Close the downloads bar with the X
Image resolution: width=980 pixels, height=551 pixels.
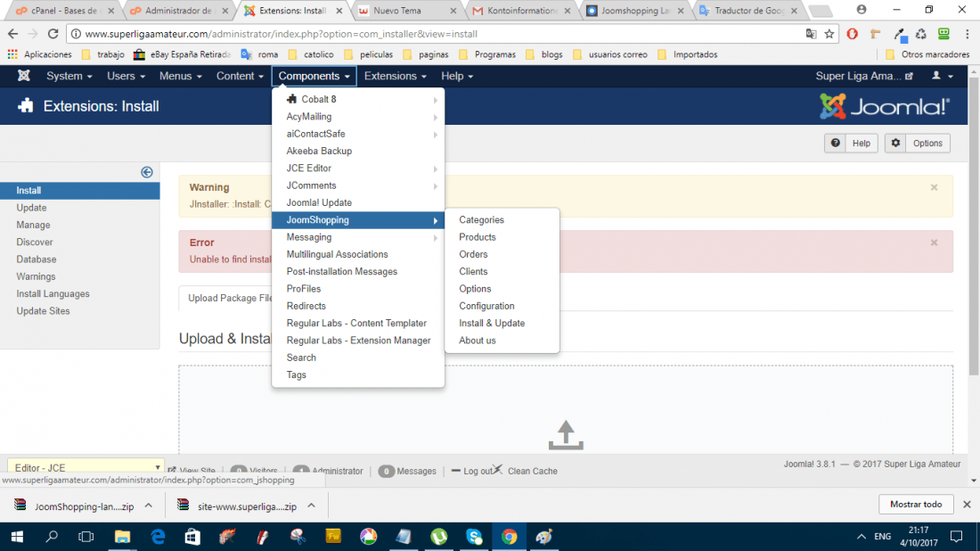(967, 504)
